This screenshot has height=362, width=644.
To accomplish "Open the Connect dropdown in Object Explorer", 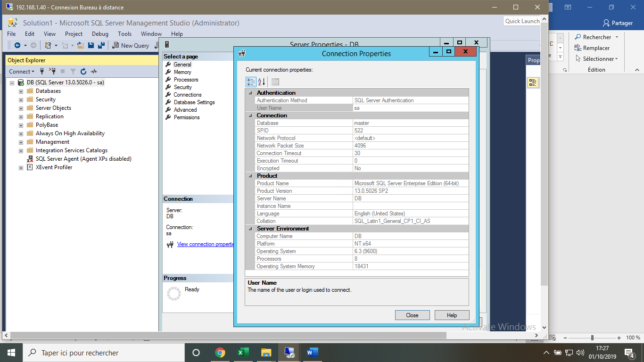I will [22, 71].
